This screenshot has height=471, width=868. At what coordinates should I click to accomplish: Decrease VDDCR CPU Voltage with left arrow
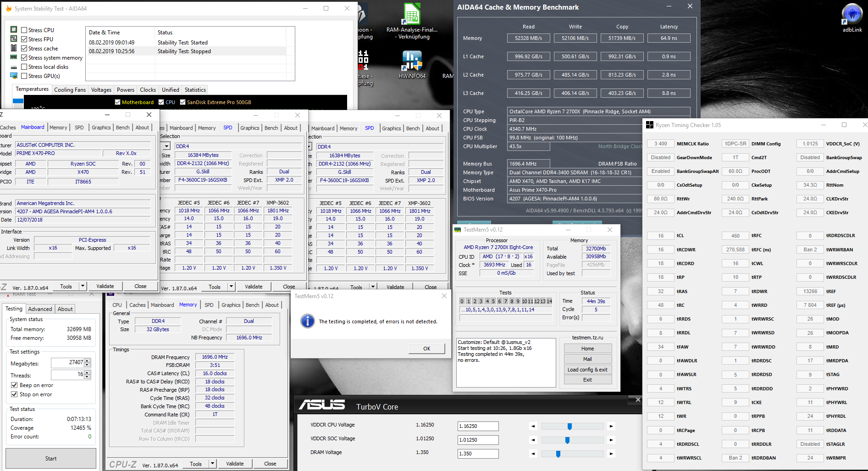(x=533, y=426)
